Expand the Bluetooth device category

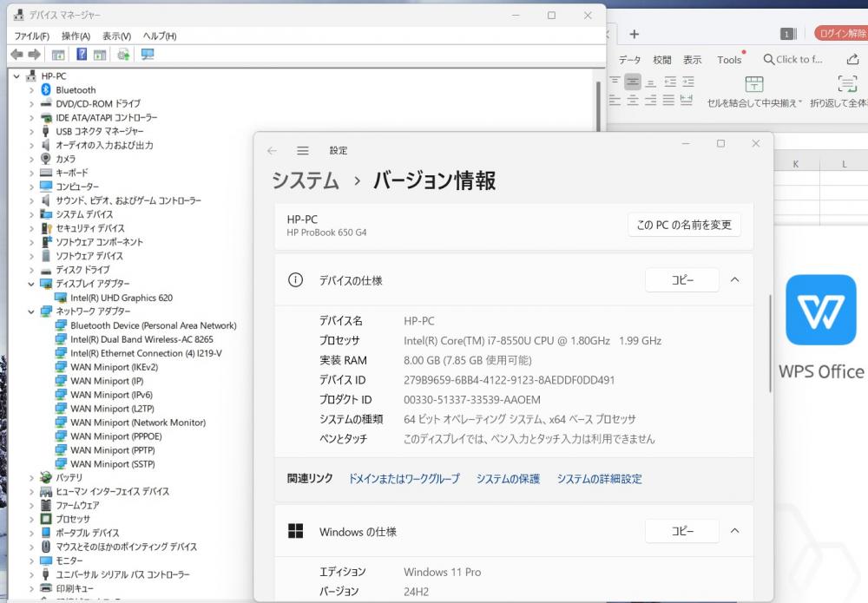[32, 90]
